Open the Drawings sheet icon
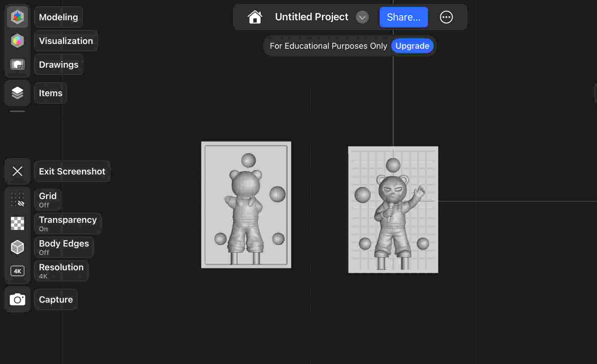The width and height of the screenshot is (597, 364). (x=17, y=64)
